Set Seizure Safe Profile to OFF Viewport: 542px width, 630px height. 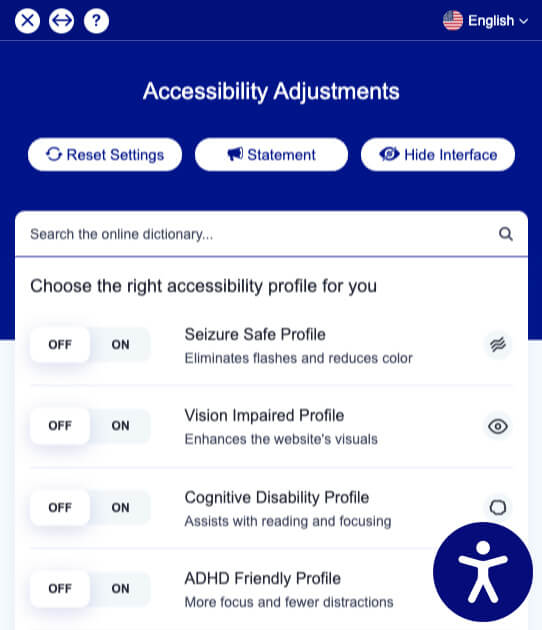pyautogui.click(x=60, y=345)
